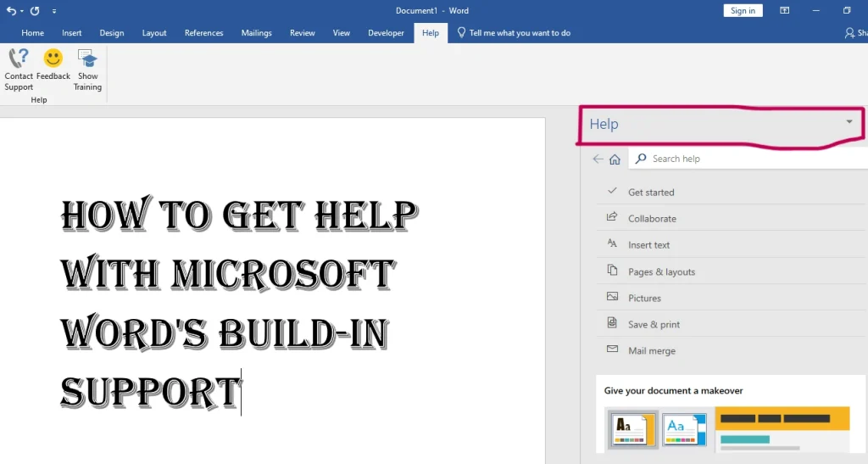This screenshot has width=868, height=464.
Task: Open the View tab
Action: (x=341, y=33)
